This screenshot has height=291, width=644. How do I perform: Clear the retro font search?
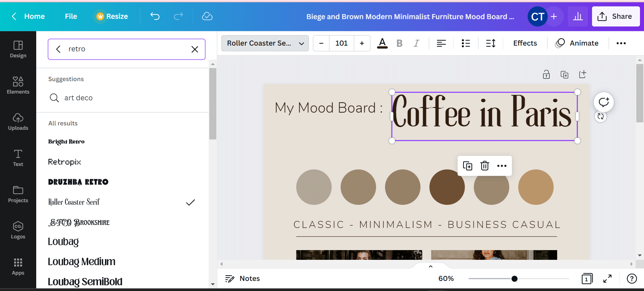(195, 49)
